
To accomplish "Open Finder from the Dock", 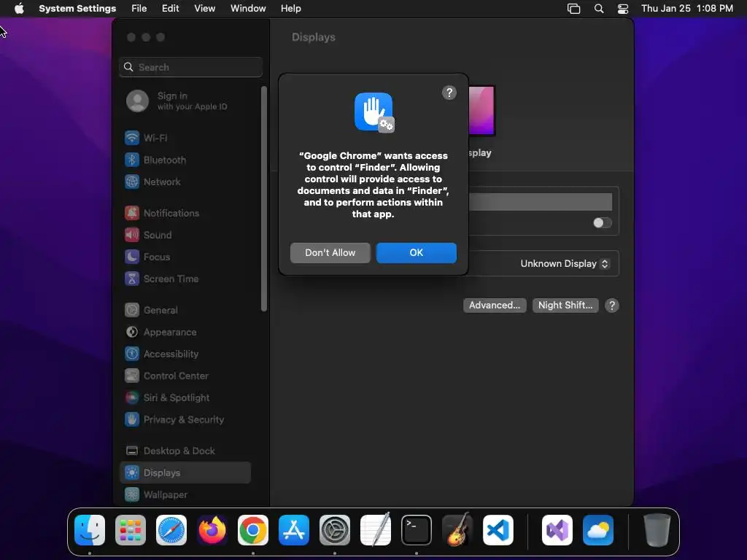I will [90, 530].
